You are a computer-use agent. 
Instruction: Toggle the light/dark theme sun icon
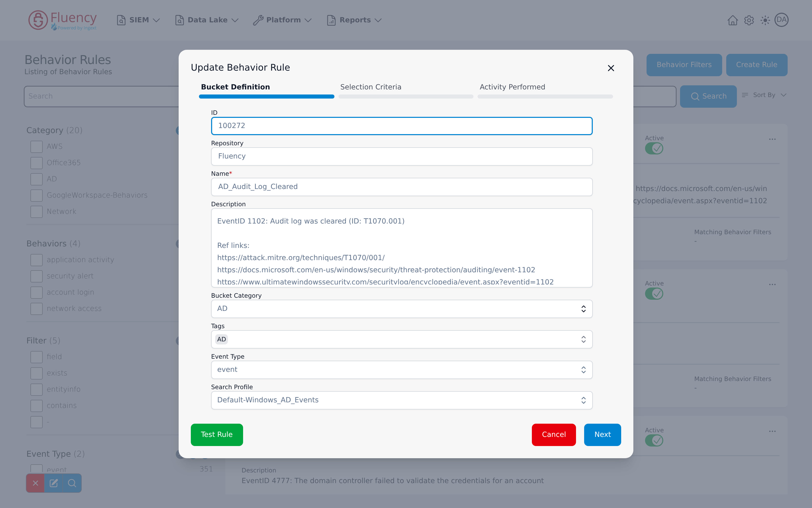(765, 20)
